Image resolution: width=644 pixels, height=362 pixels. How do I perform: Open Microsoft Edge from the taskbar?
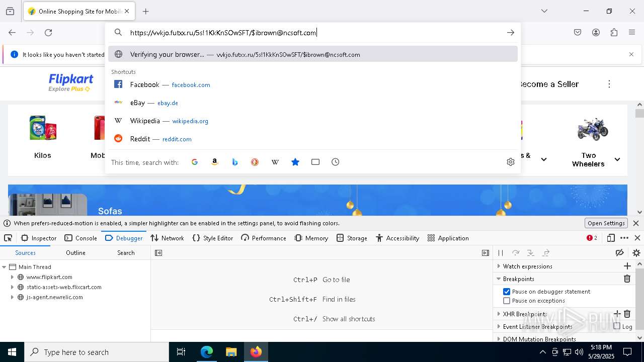pyautogui.click(x=207, y=352)
